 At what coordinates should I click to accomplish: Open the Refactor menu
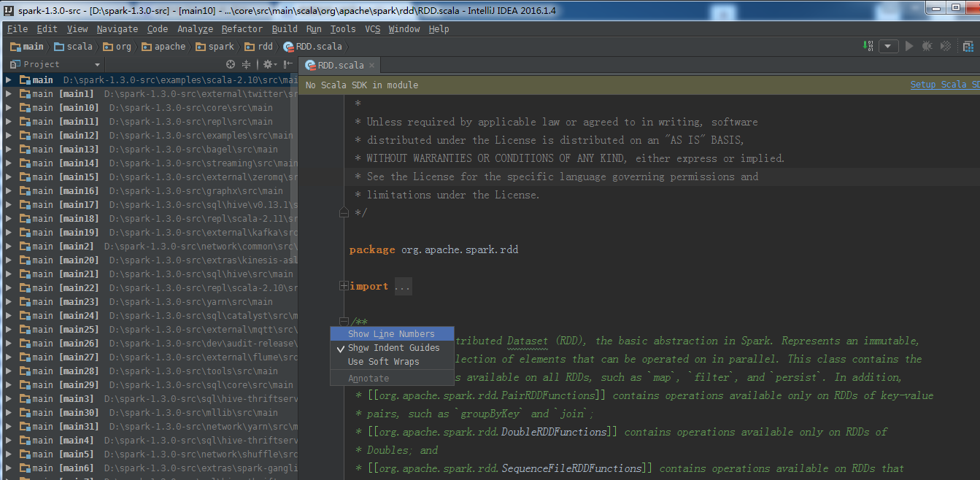click(242, 29)
